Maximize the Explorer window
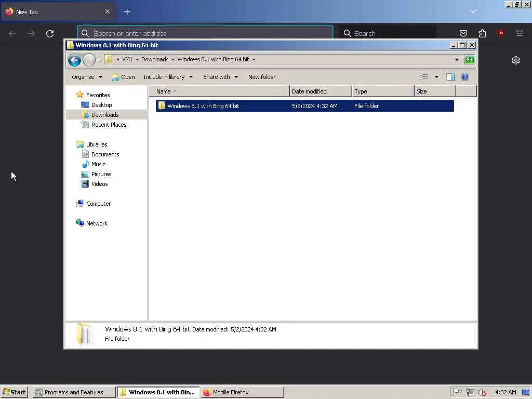This screenshot has height=399, width=532. click(462, 45)
